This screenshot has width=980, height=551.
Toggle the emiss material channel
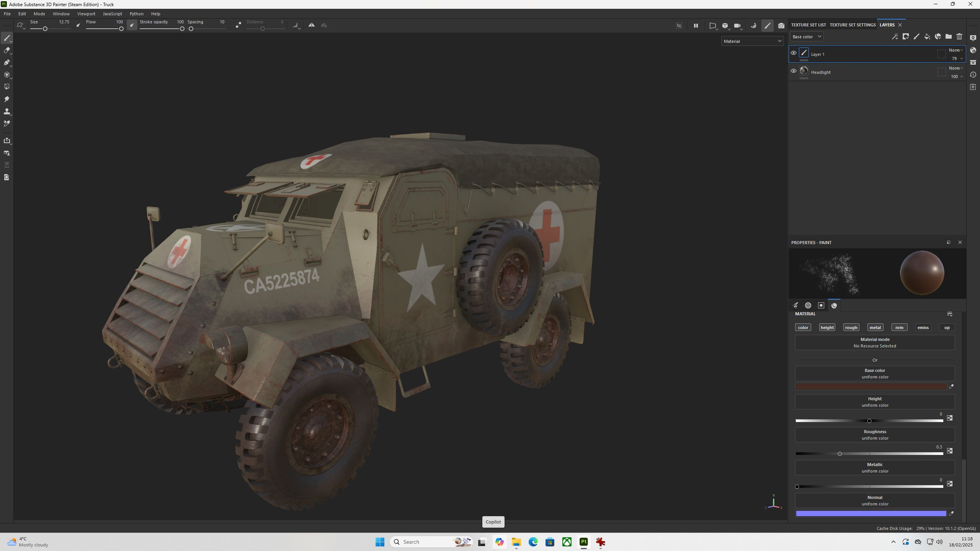923,328
